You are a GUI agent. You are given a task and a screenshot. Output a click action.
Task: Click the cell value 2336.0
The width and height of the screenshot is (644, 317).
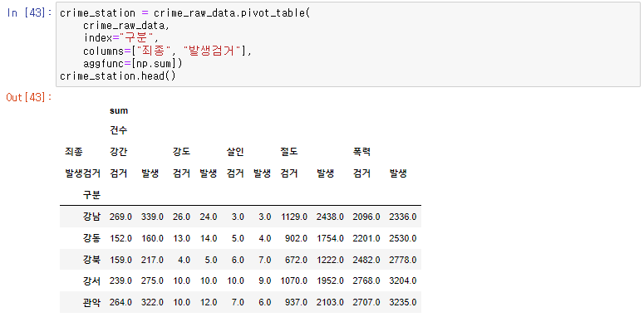pos(402,217)
